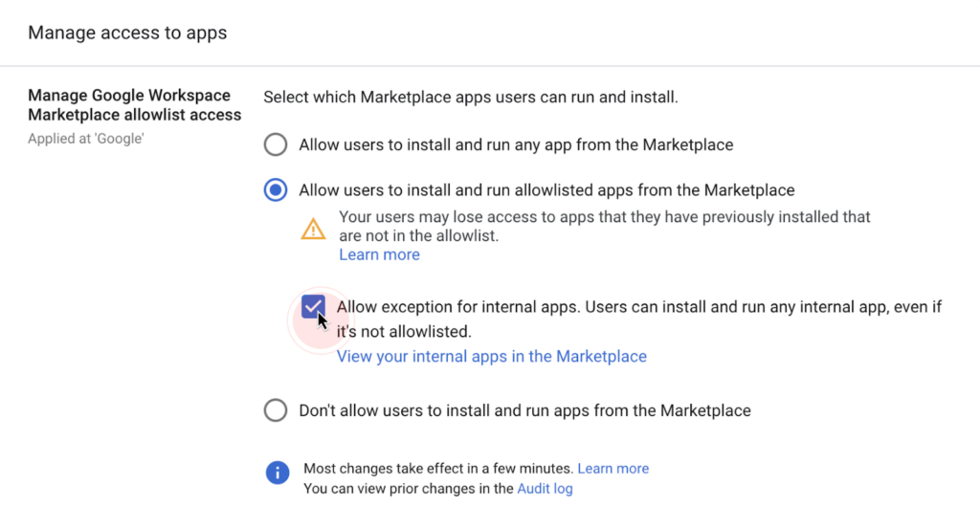Open Learn more link under allowlist warning
The height and width of the screenshot is (528, 980).
click(379, 255)
